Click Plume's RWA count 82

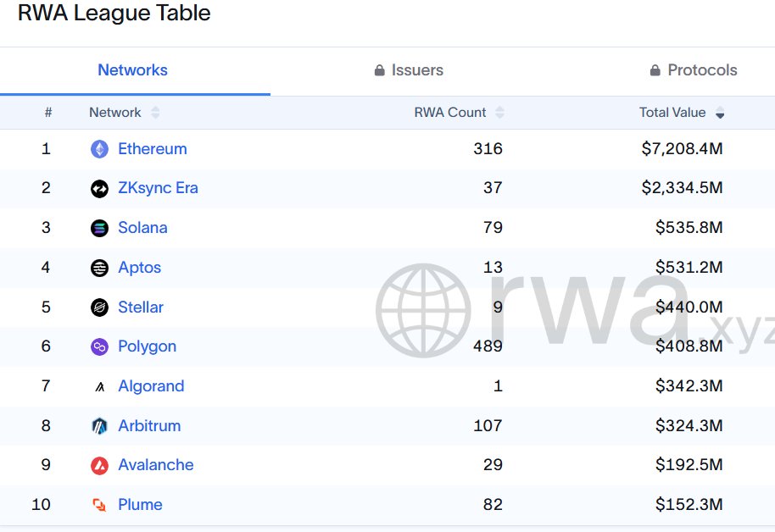tap(493, 505)
